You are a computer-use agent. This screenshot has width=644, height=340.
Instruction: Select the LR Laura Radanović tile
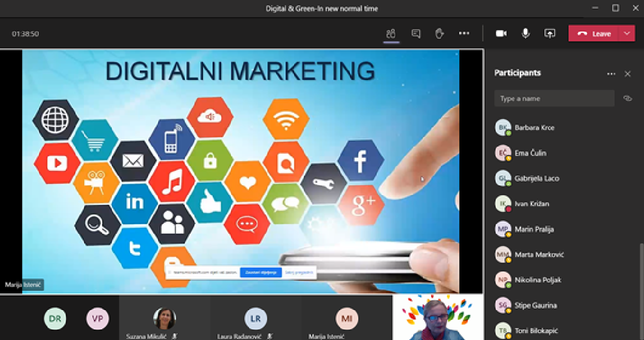pyautogui.click(x=256, y=318)
